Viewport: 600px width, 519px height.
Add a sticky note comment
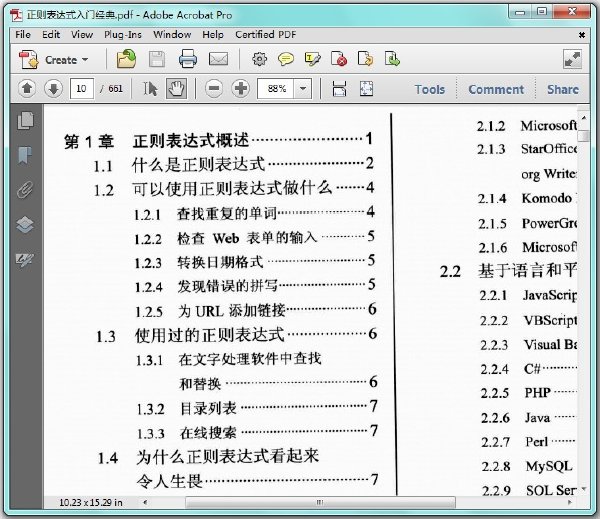point(286,59)
